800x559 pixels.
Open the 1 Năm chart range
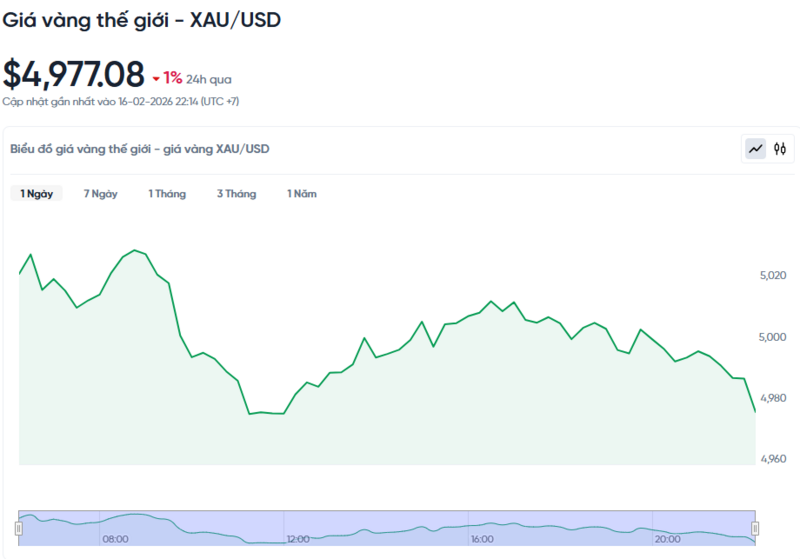(x=301, y=194)
